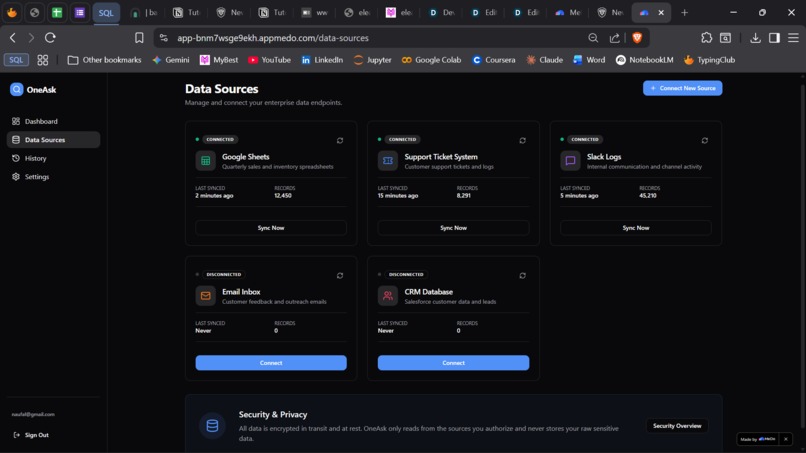Image resolution: width=806 pixels, height=453 pixels.
Task: Open the Word bookmark
Action: click(590, 60)
